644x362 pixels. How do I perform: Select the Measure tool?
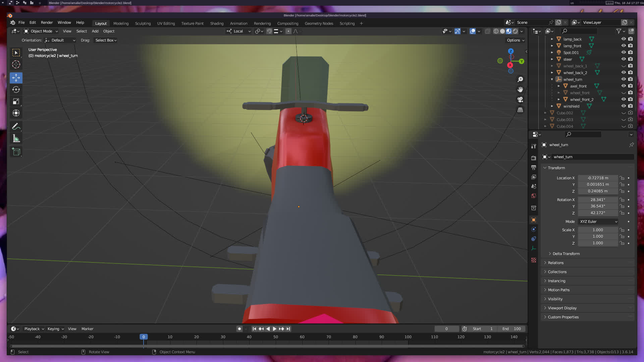point(16,138)
